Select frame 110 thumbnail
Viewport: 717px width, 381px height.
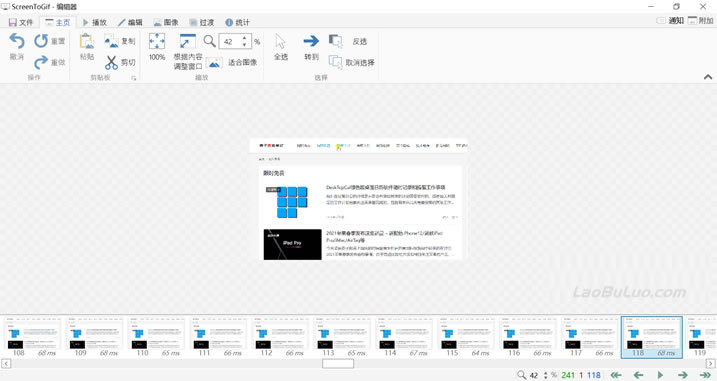[156, 337]
